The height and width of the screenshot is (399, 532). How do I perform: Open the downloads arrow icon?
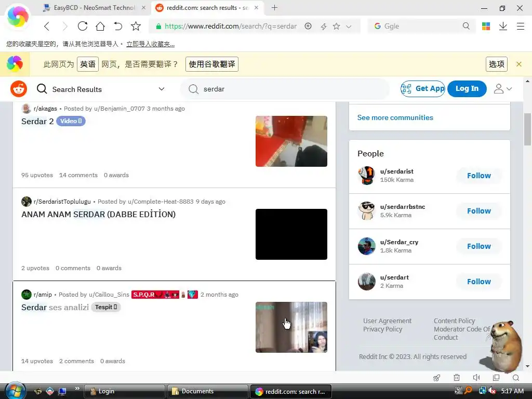(x=503, y=26)
